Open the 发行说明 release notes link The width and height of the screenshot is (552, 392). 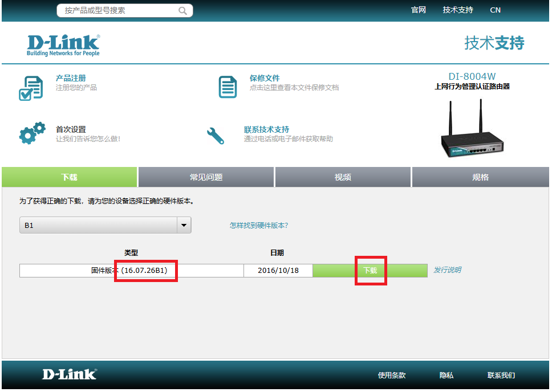coord(447,270)
